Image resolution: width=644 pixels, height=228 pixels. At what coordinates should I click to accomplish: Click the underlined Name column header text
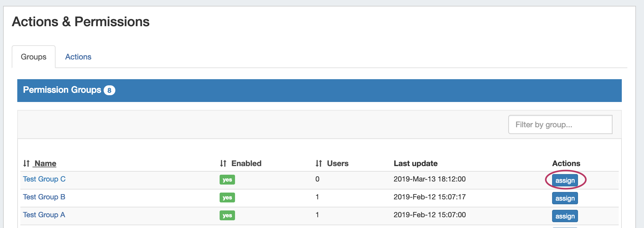(x=45, y=163)
